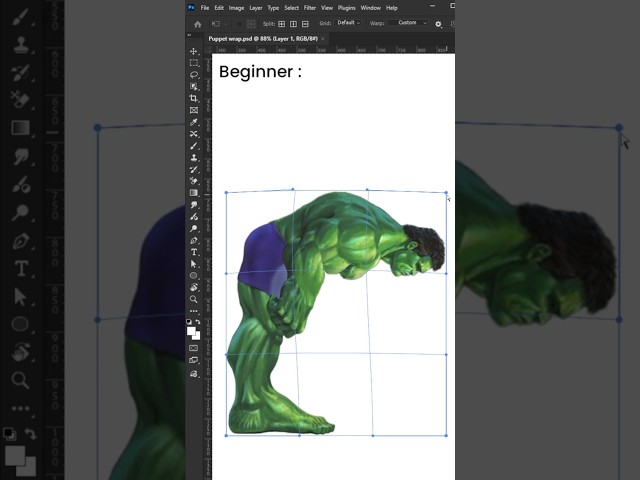Select the Rectangular Marquee tool

(193, 63)
